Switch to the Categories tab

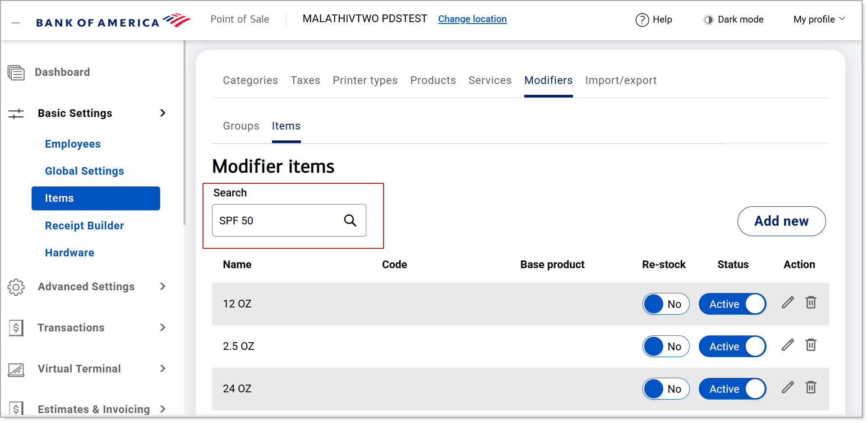tap(250, 81)
